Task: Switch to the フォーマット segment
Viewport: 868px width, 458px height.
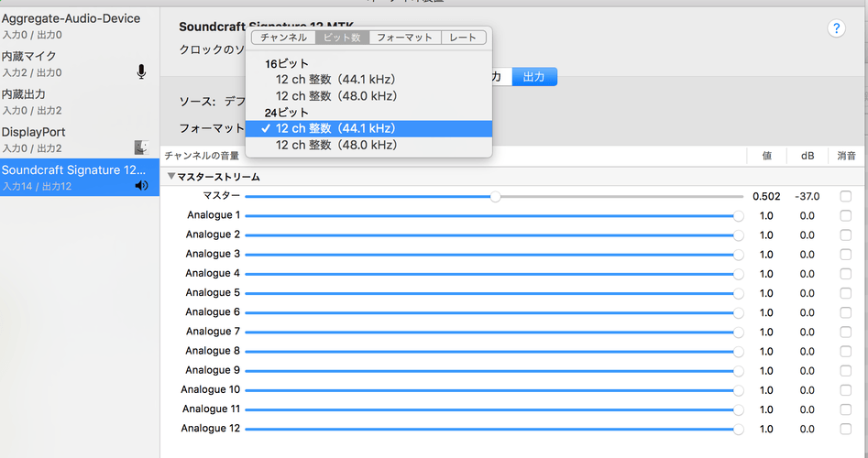Action: pos(404,38)
